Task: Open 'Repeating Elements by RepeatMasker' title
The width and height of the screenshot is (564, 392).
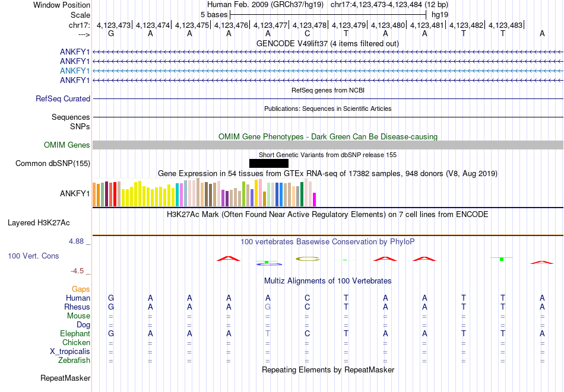Action: 328,369
